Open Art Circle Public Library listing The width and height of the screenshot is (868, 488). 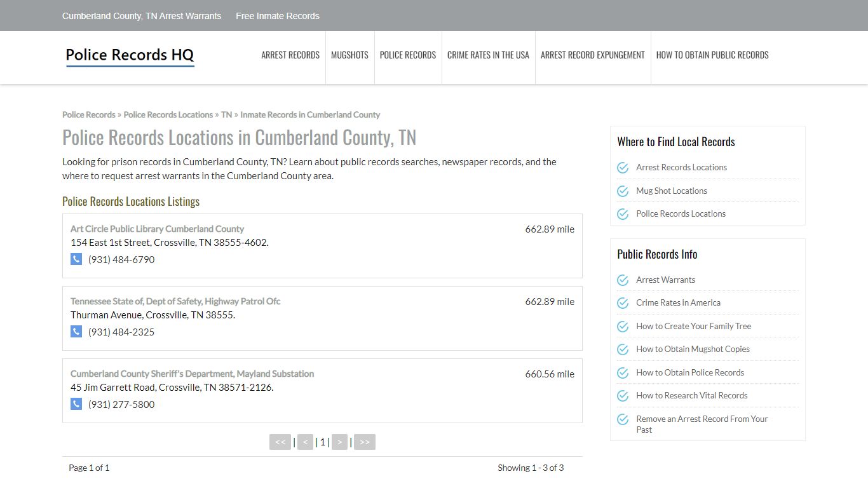point(157,229)
